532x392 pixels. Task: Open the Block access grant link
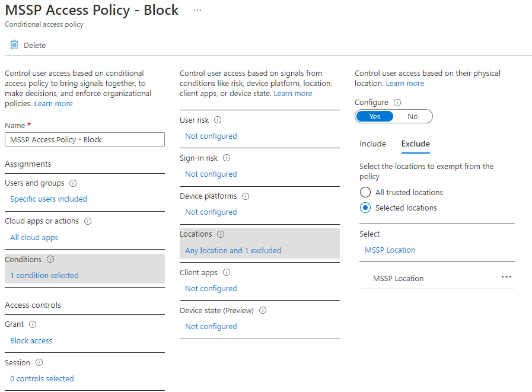tap(31, 341)
